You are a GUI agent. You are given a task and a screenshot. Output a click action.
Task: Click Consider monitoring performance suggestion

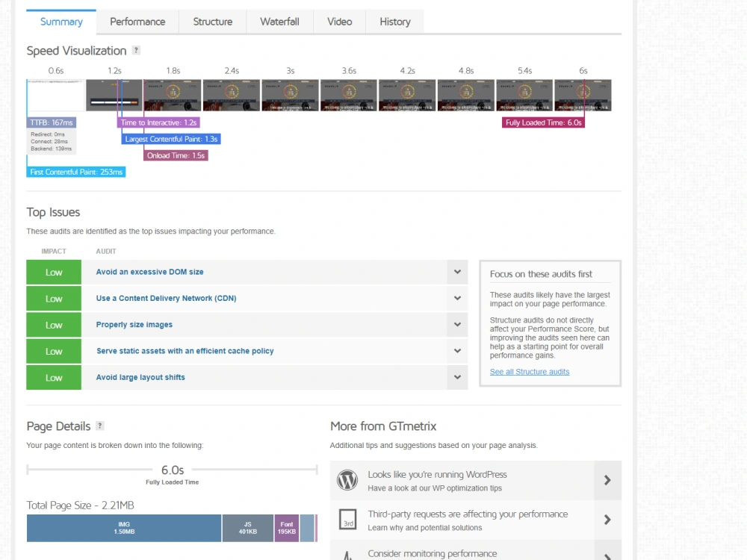pyautogui.click(x=432, y=553)
